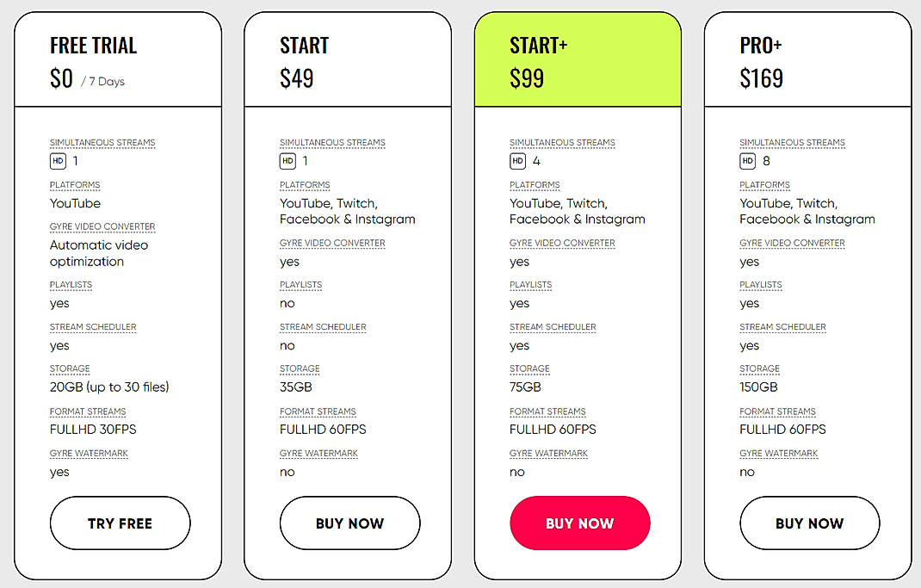This screenshot has width=921, height=588.
Task: Click the STORAGE label in the Start column
Action: click(300, 368)
